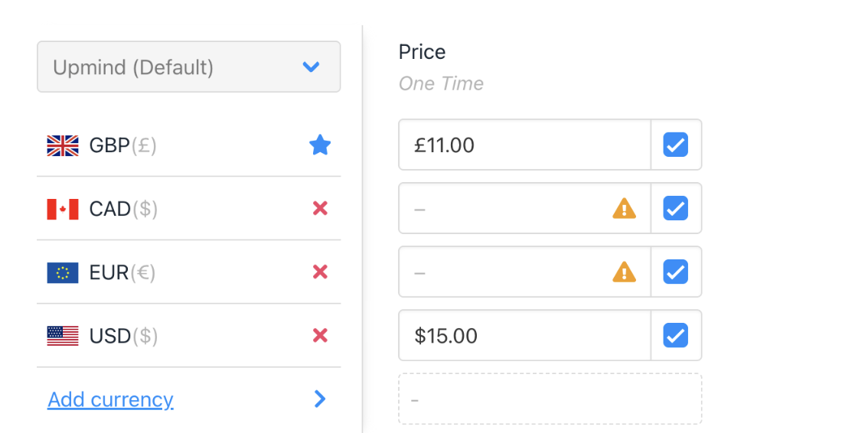Click the blue star next to GBP
The width and height of the screenshot is (868, 433).
[x=319, y=145]
